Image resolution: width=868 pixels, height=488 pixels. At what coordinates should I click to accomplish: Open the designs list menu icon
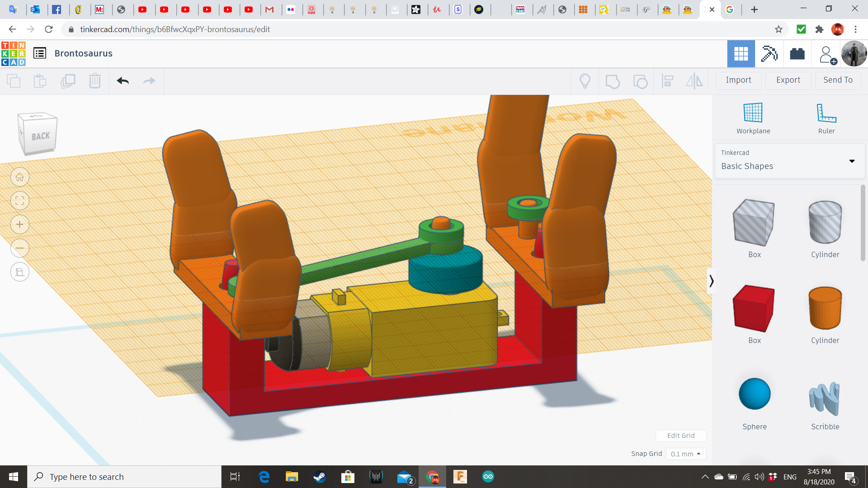40,53
